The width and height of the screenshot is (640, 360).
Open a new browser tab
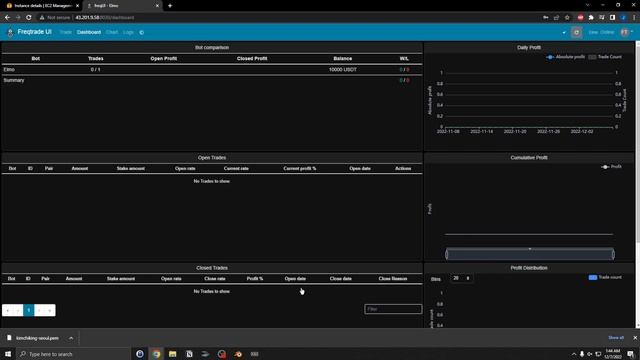[170, 6]
